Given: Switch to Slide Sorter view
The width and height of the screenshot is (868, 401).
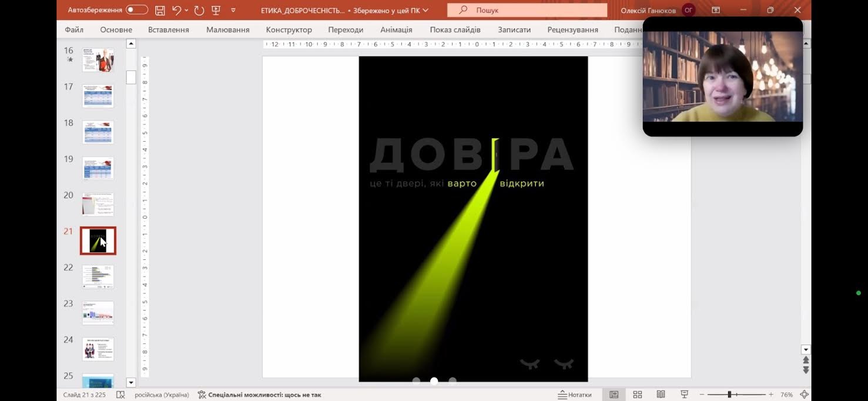Looking at the screenshot, I should point(638,395).
